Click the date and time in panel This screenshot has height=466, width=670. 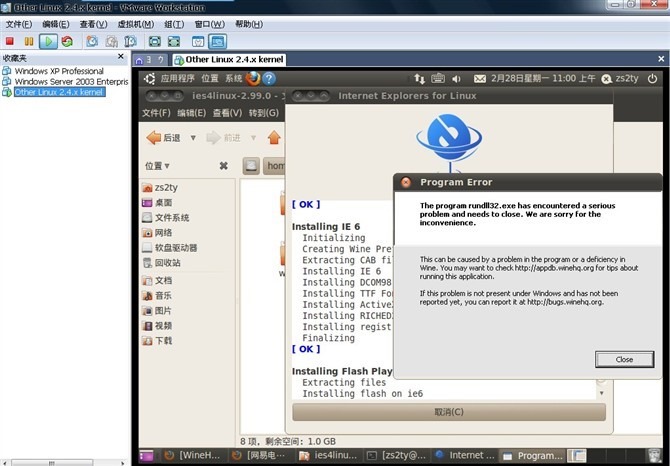pyautogui.click(x=543, y=79)
